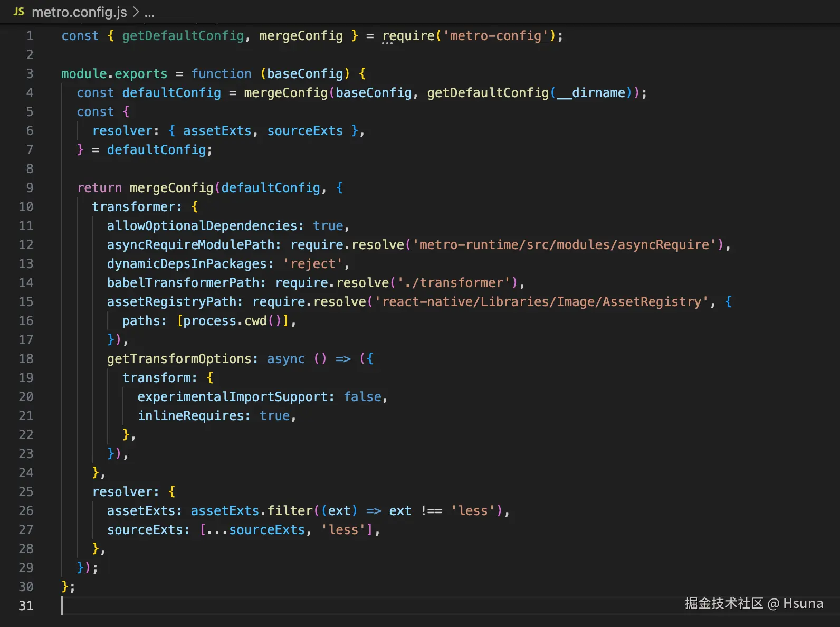This screenshot has height=627, width=840.
Task: Click the 'react-native/Libraries/Image/AssetRegistry' string
Action: (541, 302)
